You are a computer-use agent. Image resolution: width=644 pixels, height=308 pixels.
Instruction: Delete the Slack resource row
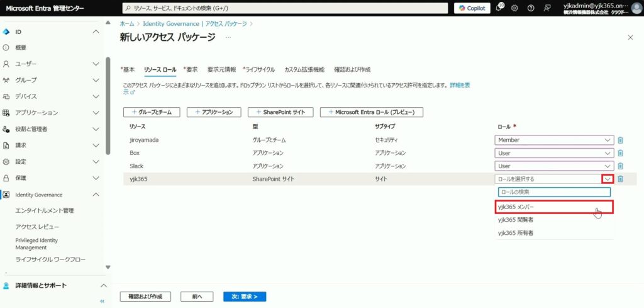tap(621, 166)
